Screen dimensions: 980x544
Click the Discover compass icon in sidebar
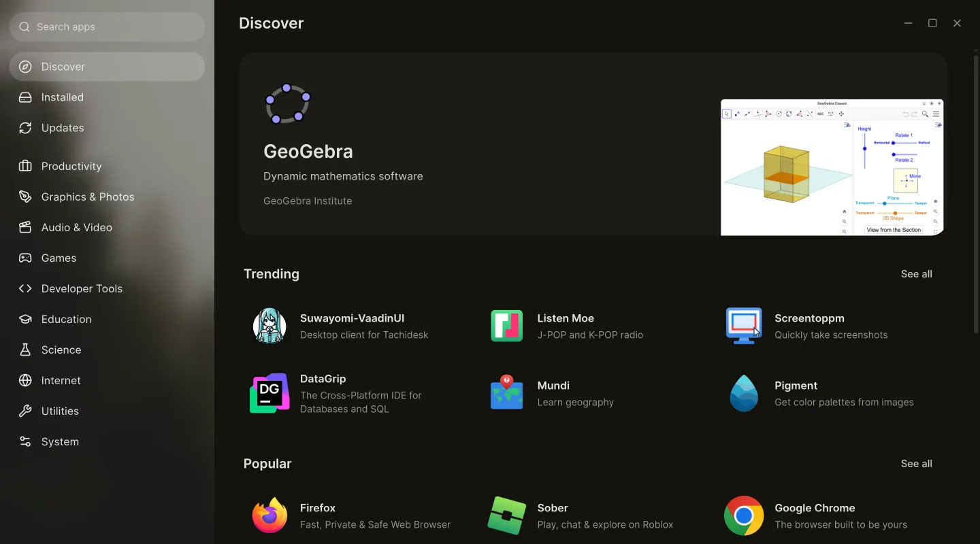tap(25, 67)
